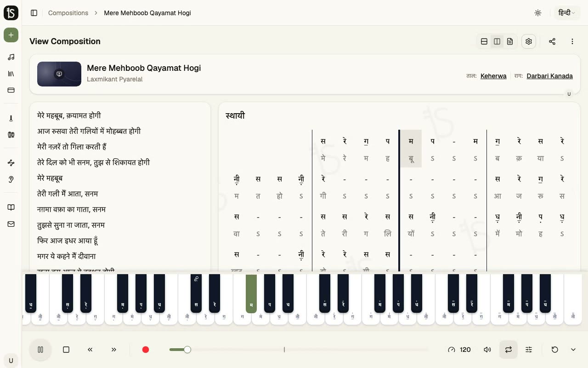Open the tabla drums icon in sidebar
Viewport: 588px width, 368px height.
(11, 135)
